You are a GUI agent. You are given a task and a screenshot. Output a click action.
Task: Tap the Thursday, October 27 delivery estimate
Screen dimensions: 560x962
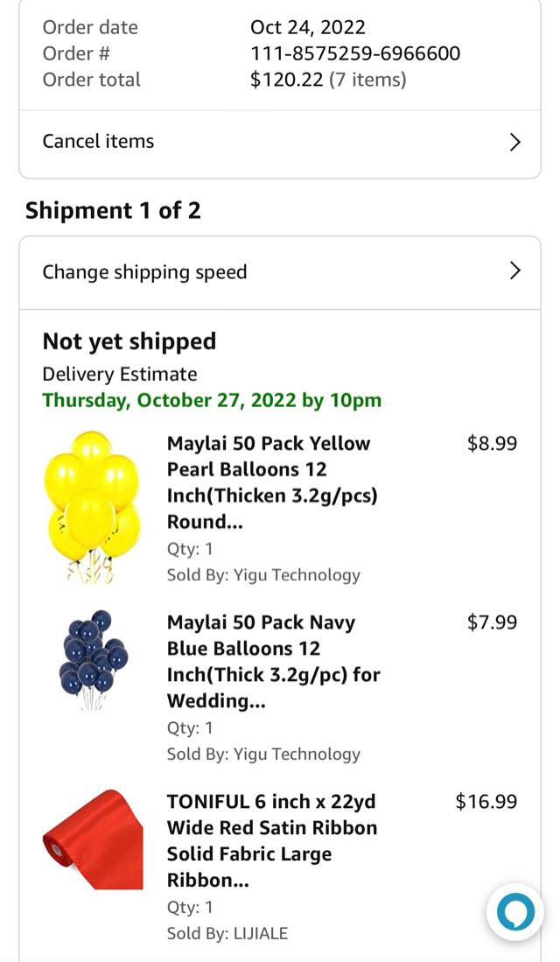pyautogui.click(x=212, y=401)
